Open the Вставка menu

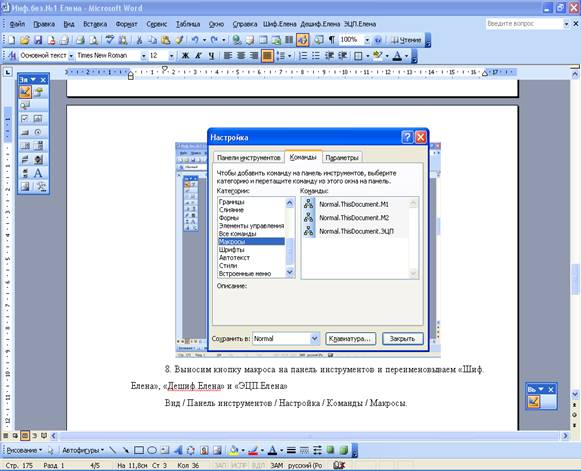tap(95, 24)
